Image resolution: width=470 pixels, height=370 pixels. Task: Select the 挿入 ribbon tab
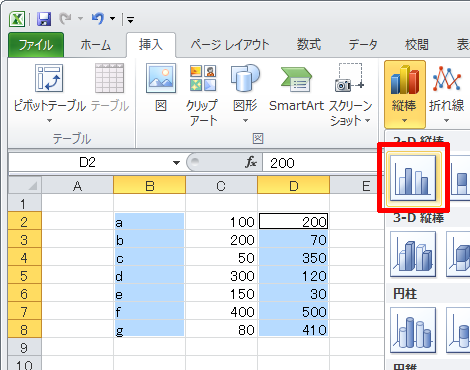click(151, 45)
